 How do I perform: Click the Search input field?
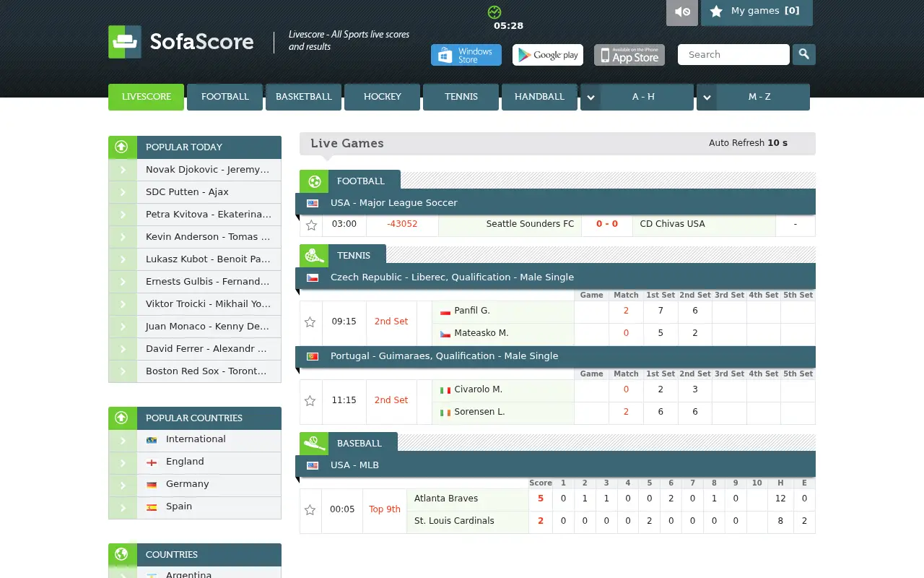pyautogui.click(x=733, y=54)
